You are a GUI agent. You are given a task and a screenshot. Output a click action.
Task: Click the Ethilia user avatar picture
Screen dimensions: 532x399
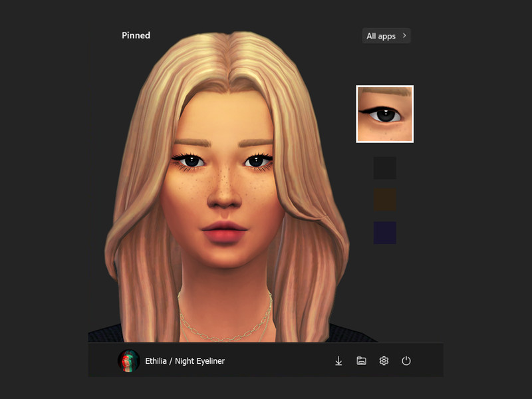click(128, 360)
